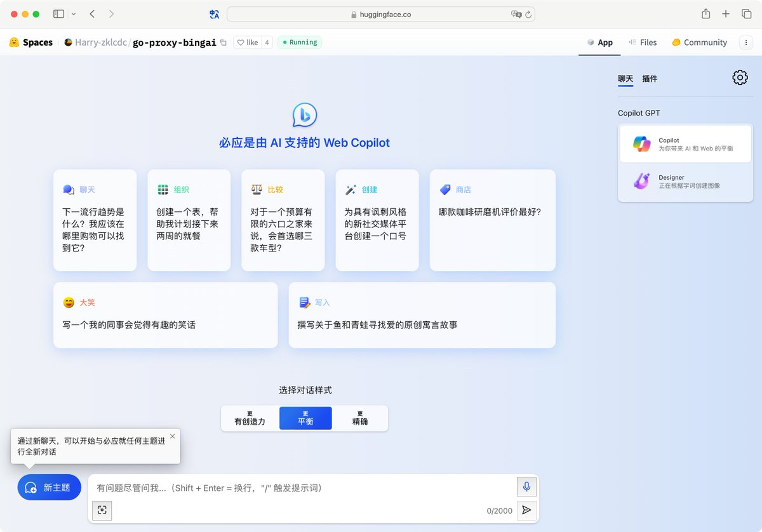The height and width of the screenshot is (532, 762).
Task: Click the 选择对话样式 label
Action: coord(305,390)
